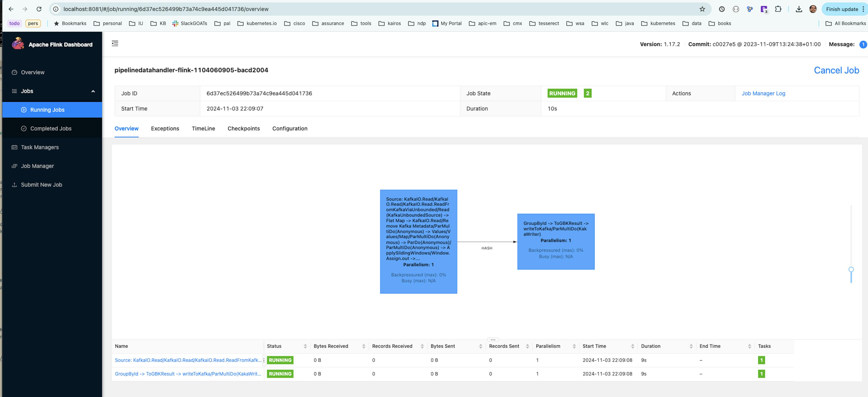The width and height of the screenshot is (868, 397).
Task: Open the Job Manager Log link
Action: pos(763,93)
